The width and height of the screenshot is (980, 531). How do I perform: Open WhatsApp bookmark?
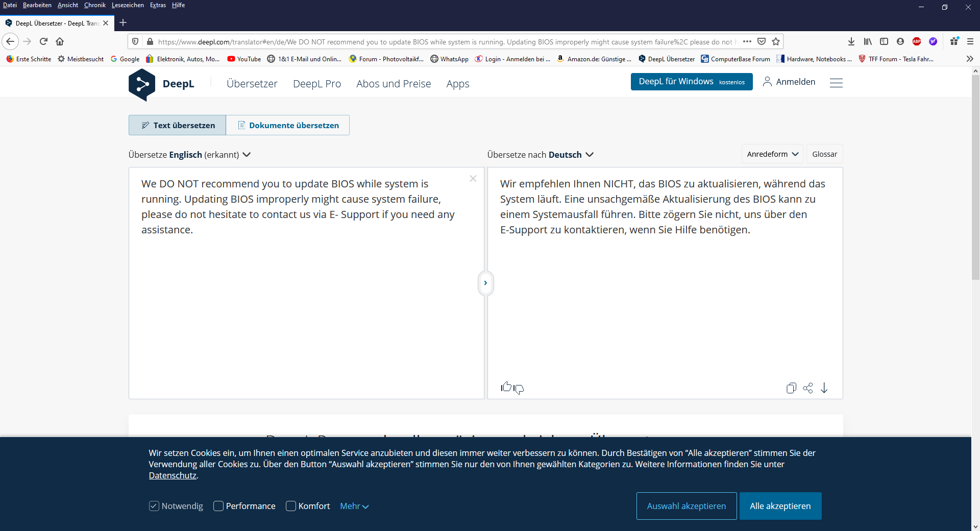(449, 59)
